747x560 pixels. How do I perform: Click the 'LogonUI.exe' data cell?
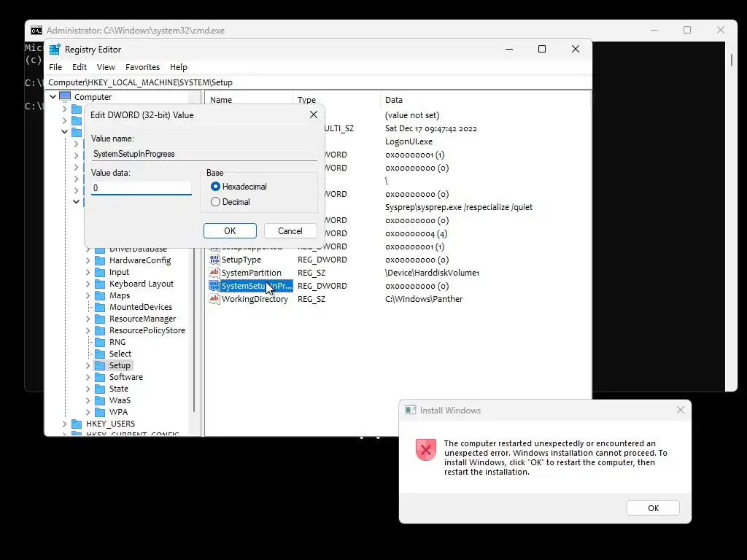[x=409, y=141]
